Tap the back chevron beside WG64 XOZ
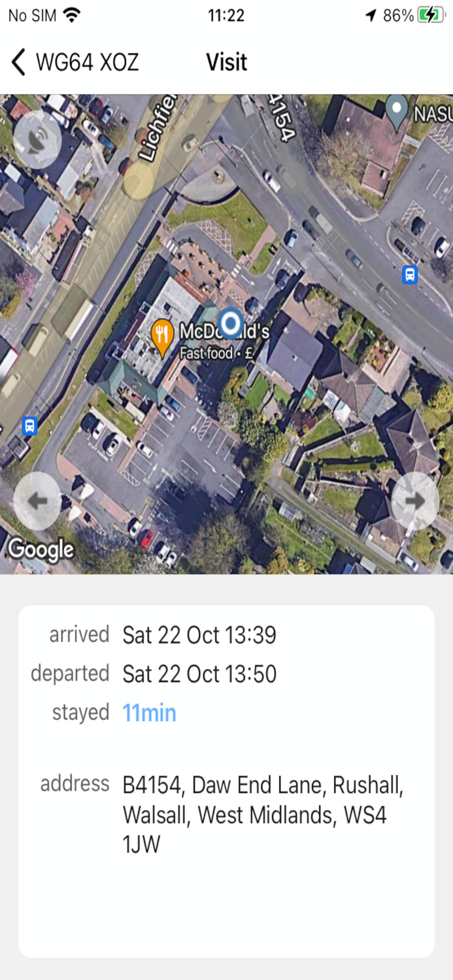The height and width of the screenshot is (980, 453). click(19, 62)
